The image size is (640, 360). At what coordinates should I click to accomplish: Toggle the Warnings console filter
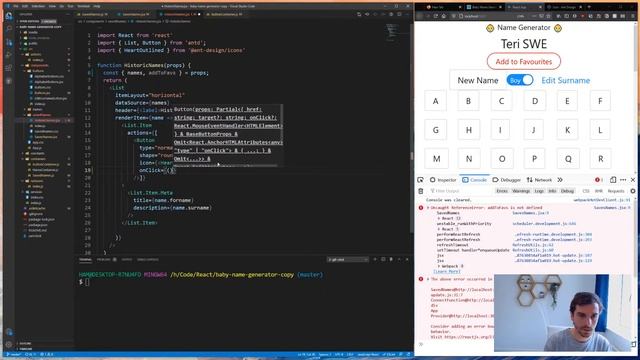[x=521, y=191]
